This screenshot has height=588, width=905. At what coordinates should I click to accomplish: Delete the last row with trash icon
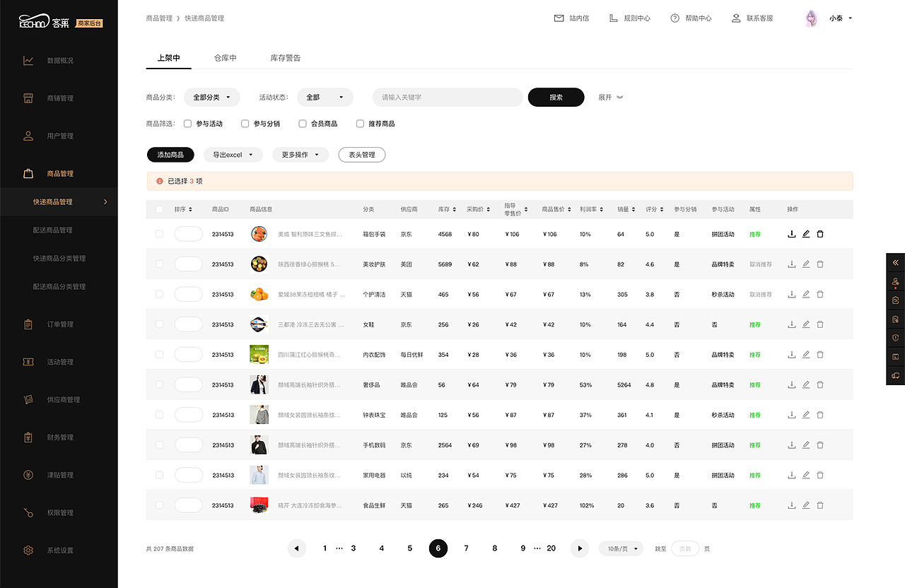pos(819,505)
